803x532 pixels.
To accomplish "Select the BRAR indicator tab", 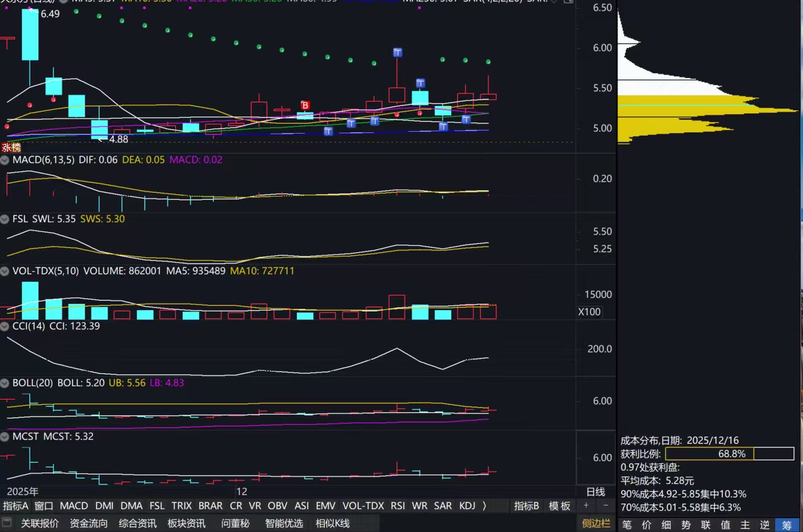I will pos(211,506).
